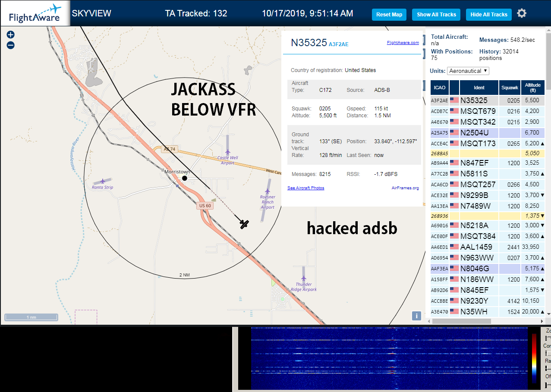Screen dimensions: 551x392
Task: Click the AZ 74 highway shield
Action: pyautogui.click(x=170, y=149)
